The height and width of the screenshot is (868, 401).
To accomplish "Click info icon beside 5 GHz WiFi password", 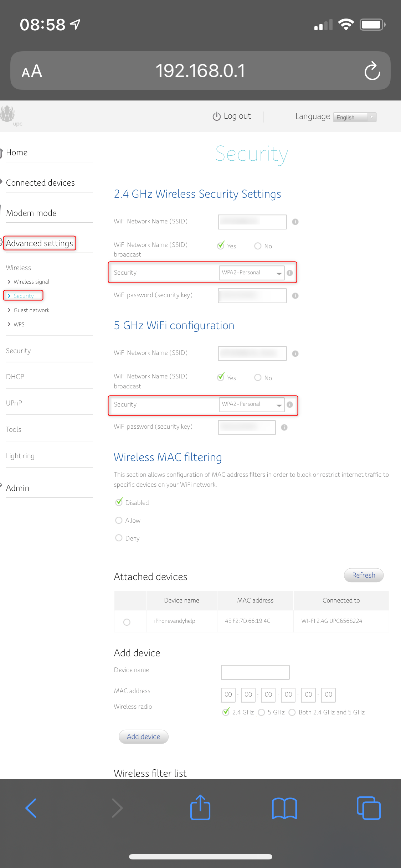I will [284, 427].
